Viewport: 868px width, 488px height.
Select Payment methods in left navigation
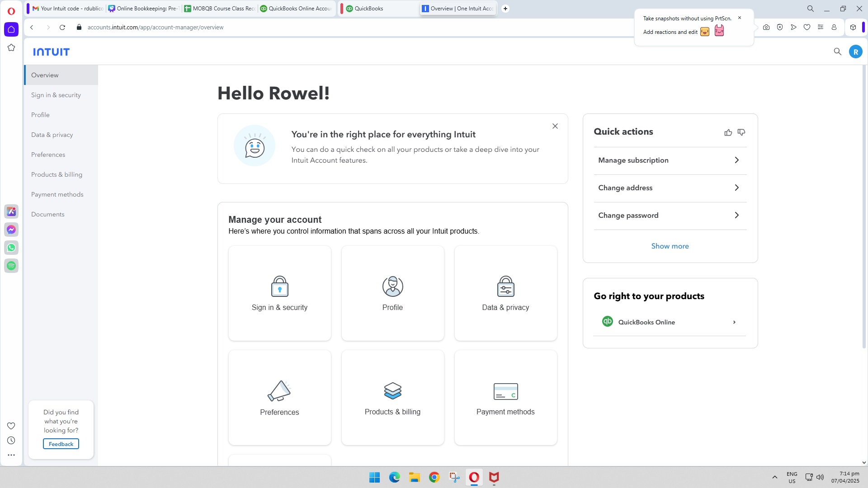pyautogui.click(x=61, y=194)
